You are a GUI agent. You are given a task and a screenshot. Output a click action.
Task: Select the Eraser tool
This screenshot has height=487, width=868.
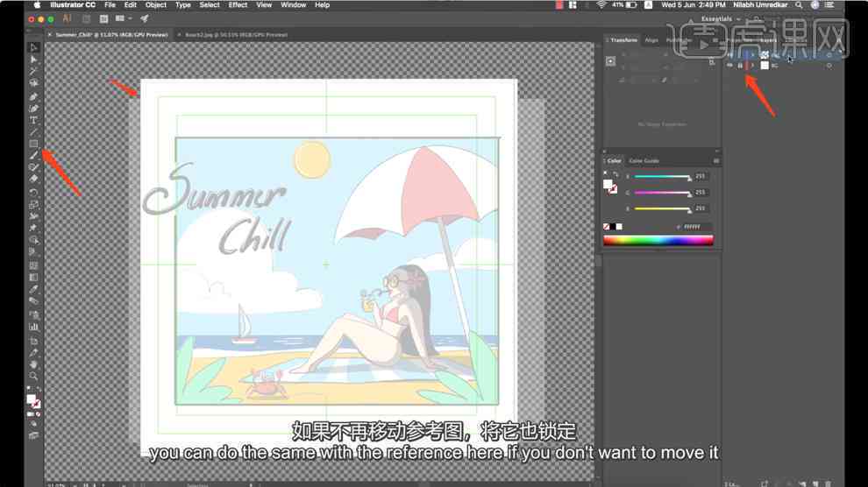coord(34,179)
